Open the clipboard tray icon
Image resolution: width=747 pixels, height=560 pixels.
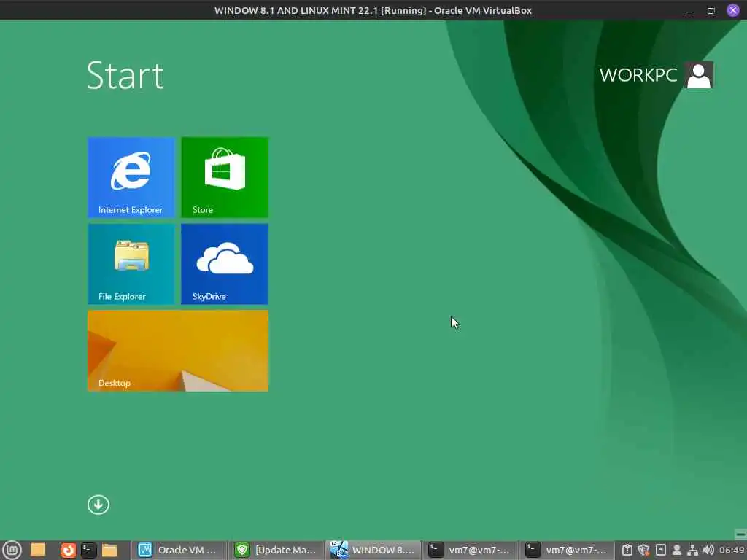coord(627,550)
